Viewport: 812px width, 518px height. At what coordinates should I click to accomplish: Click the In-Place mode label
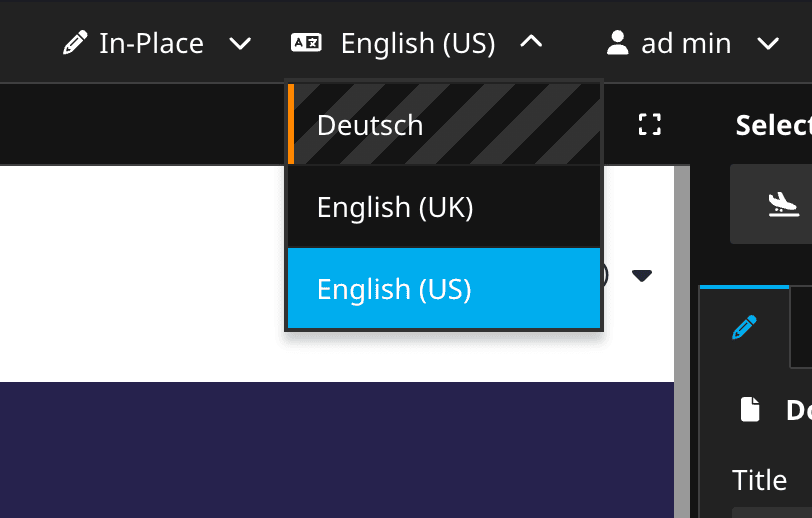(151, 43)
